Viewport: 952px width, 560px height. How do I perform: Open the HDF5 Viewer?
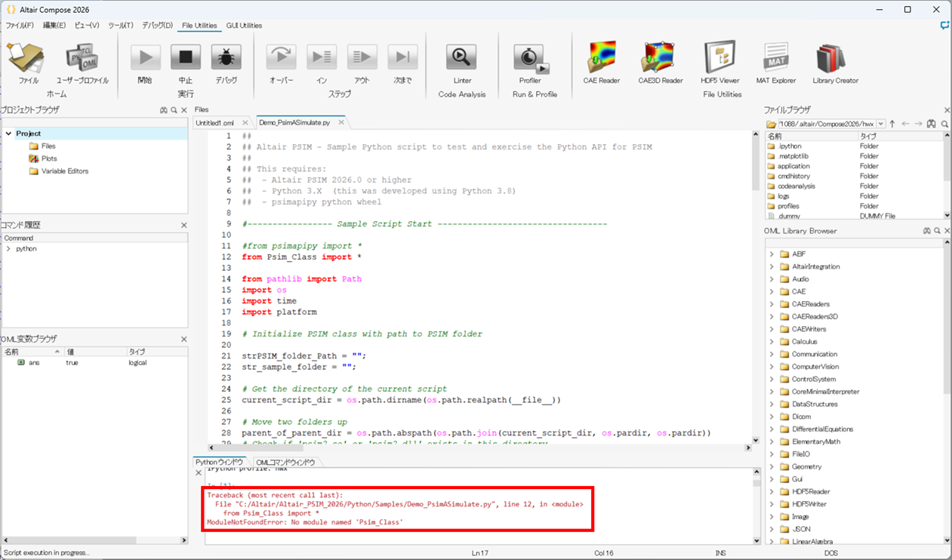point(719,59)
